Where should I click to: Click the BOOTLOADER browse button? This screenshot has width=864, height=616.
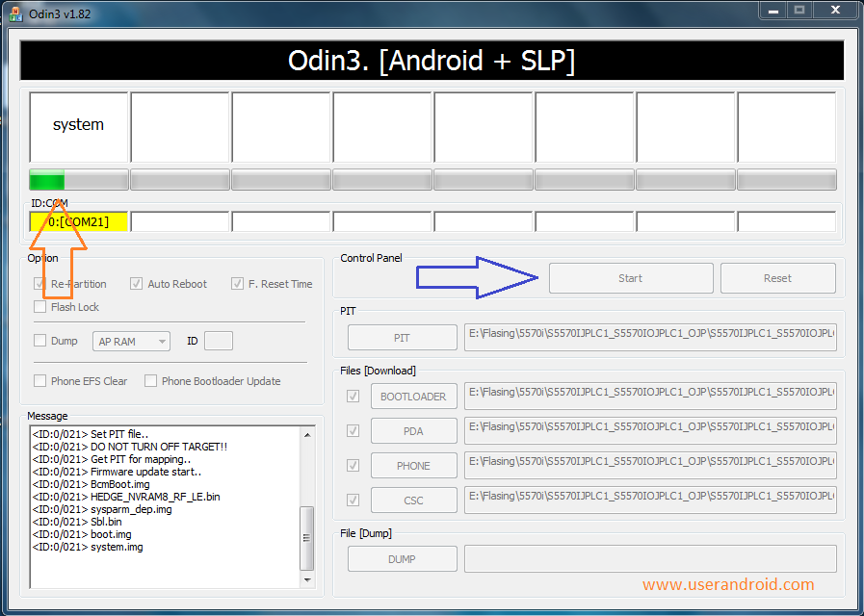[414, 397]
